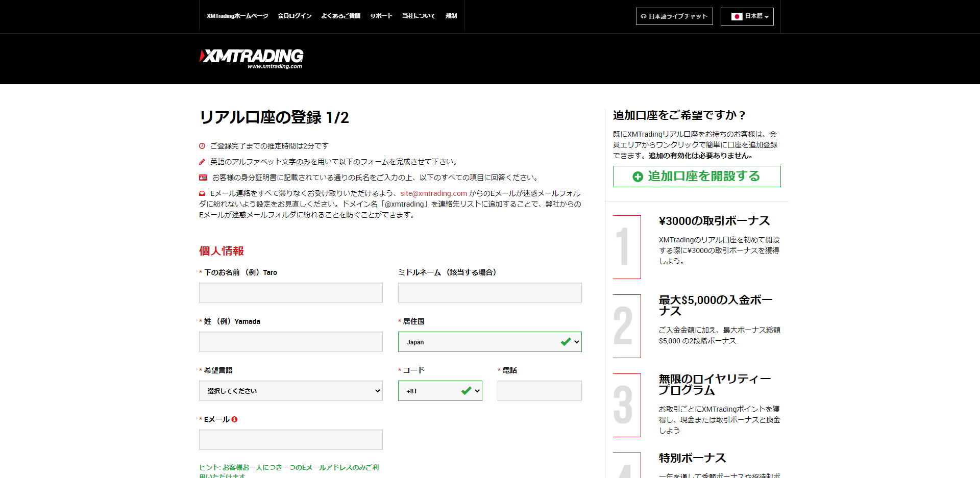
Task: Open よくあるご質問 menu item
Action: 341,16
